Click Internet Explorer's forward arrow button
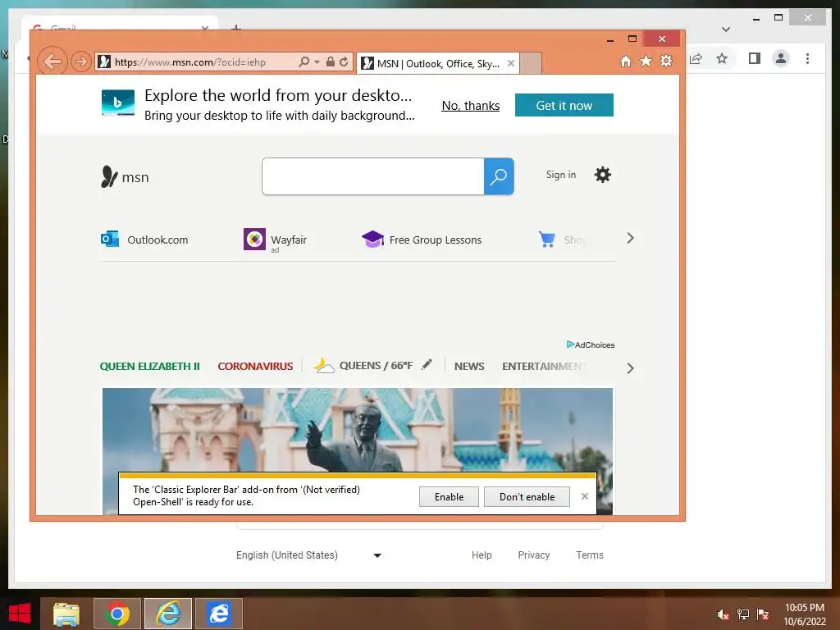The height and width of the screenshot is (630, 840). [x=81, y=62]
